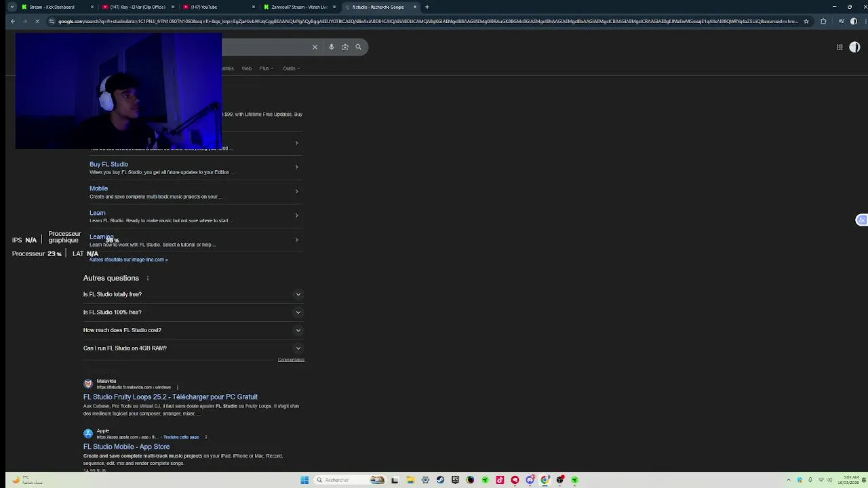The image size is (868, 488).
Task: Click the Windows taskbar Rechercher search box
Action: click(350, 480)
